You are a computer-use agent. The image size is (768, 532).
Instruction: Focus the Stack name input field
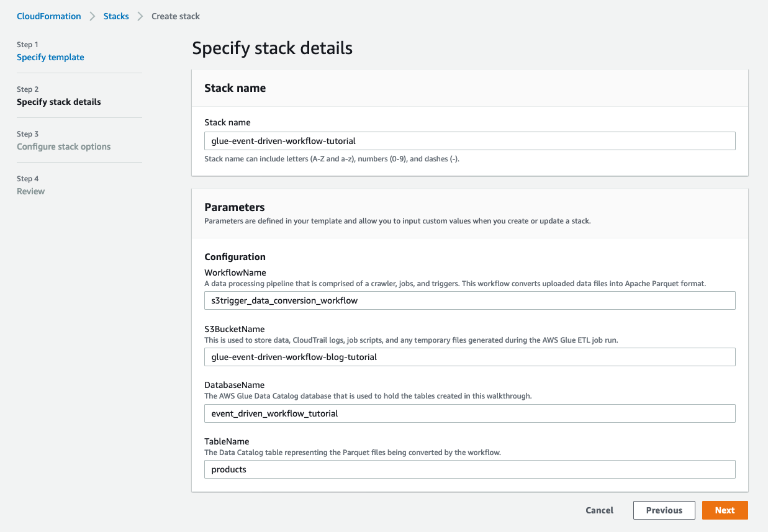469,141
